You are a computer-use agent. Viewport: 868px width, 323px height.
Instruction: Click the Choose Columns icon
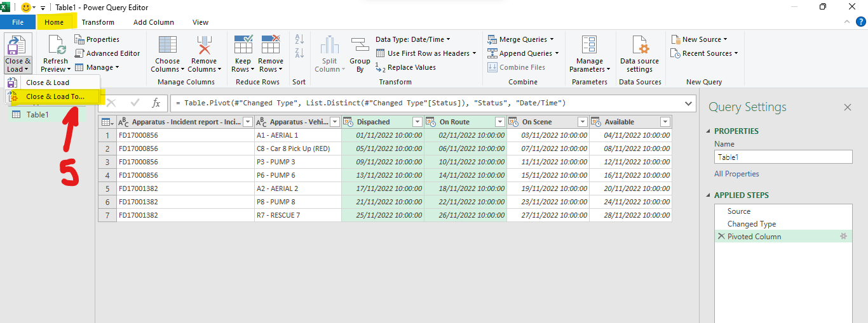168,46
